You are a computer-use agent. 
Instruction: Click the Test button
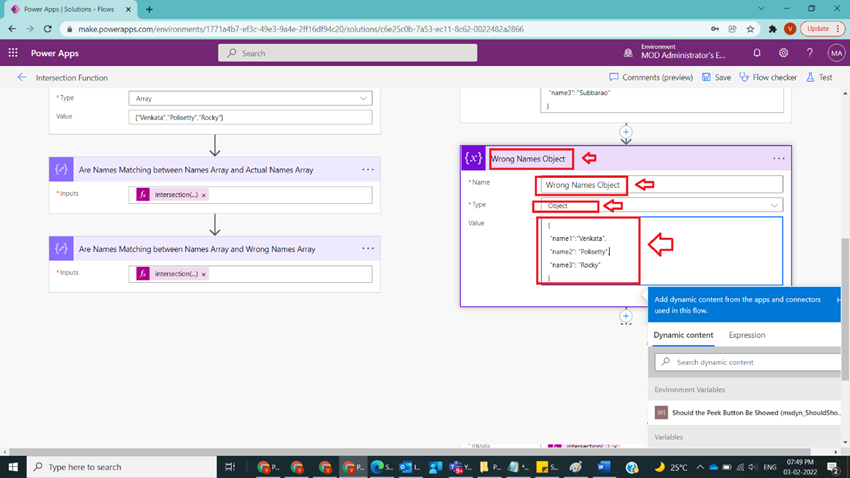click(x=819, y=77)
